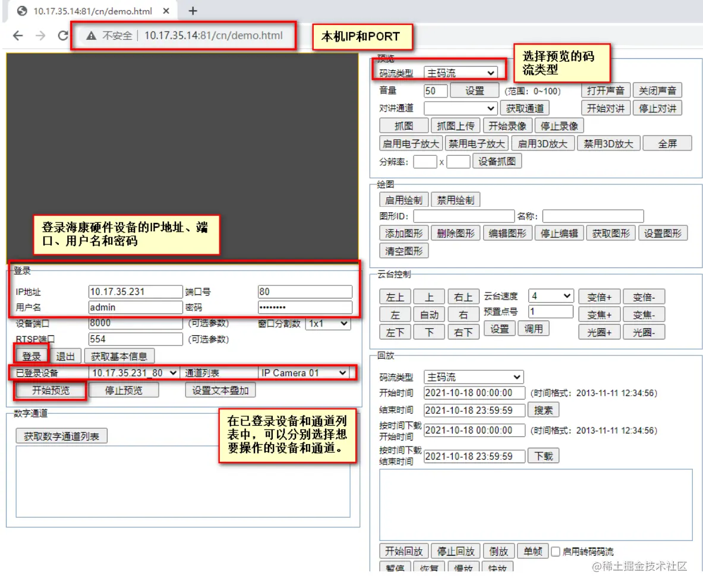Toggle 启用转码码流 checkbox

555,551
